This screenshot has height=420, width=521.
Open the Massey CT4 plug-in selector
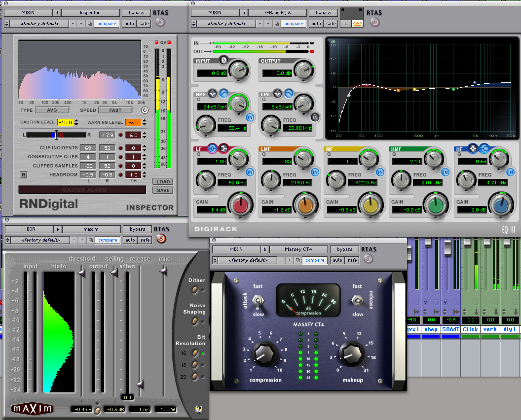(x=298, y=249)
